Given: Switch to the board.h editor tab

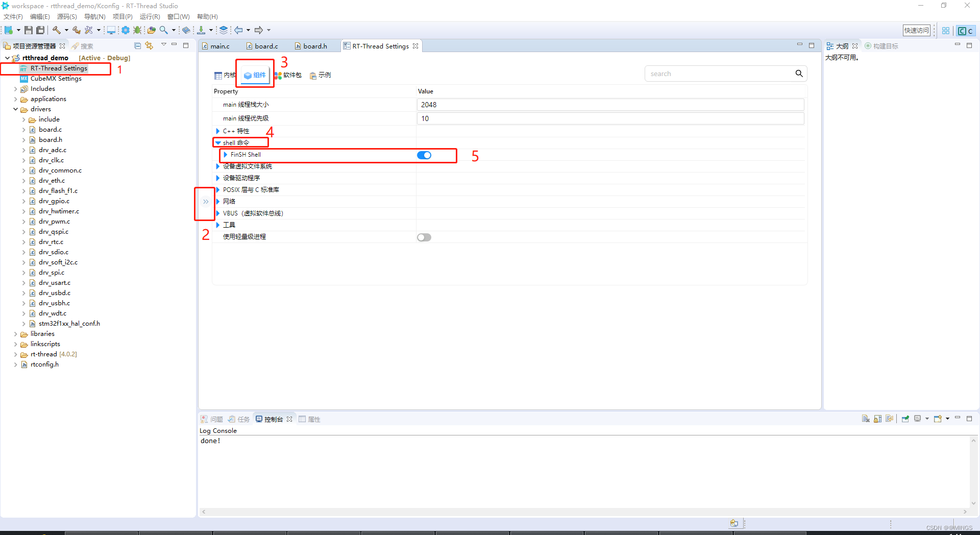Looking at the screenshot, I should pos(311,46).
